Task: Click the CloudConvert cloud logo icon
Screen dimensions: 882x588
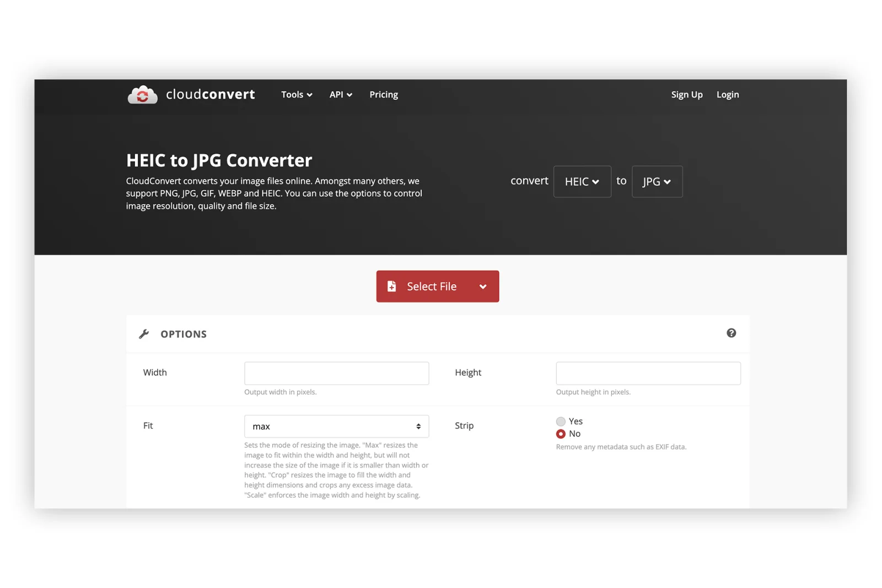Action: (142, 95)
